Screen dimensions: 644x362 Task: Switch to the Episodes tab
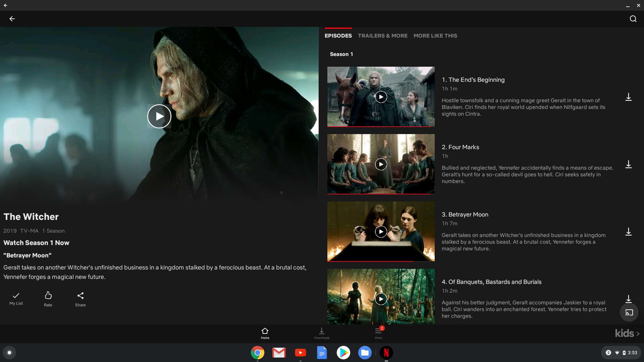coord(338,36)
